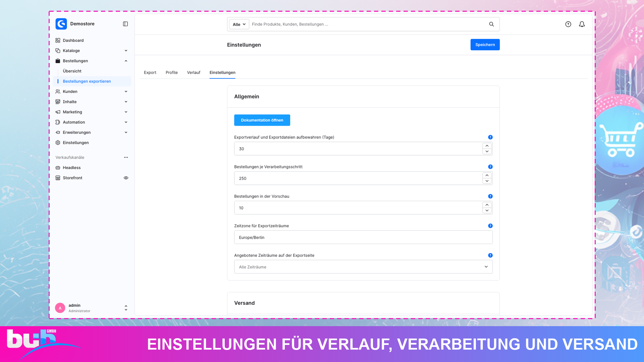
Task: Switch to the Verlauf tab
Action: pyautogui.click(x=194, y=72)
